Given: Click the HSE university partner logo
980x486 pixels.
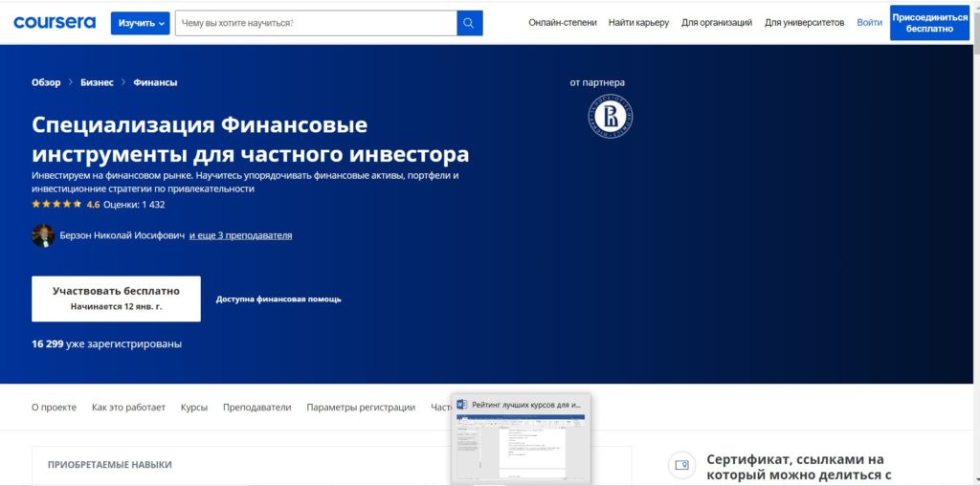Looking at the screenshot, I should click(x=610, y=117).
